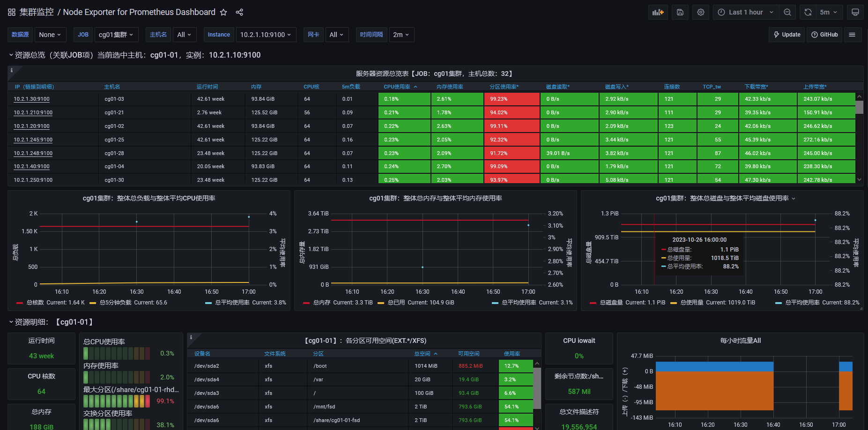The width and height of the screenshot is (868, 430).
Task: Sort by 分区使用率 column header
Action: coord(504,87)
